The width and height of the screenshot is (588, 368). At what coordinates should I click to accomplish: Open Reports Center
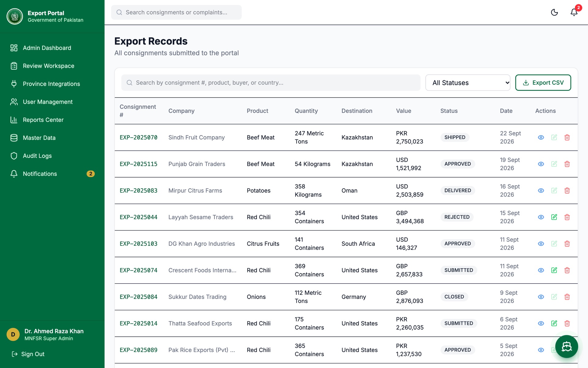tap(52, 120)
